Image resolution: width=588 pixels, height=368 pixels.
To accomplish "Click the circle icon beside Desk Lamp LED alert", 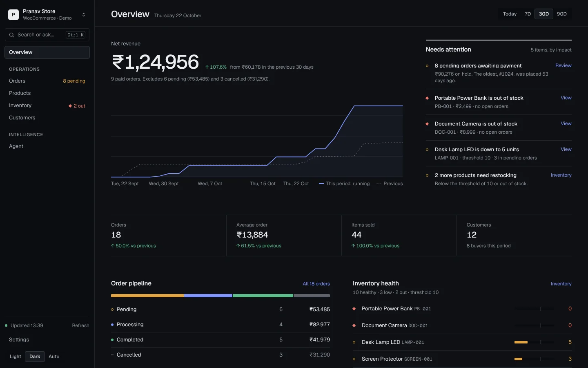I will (x=427, y=150).
